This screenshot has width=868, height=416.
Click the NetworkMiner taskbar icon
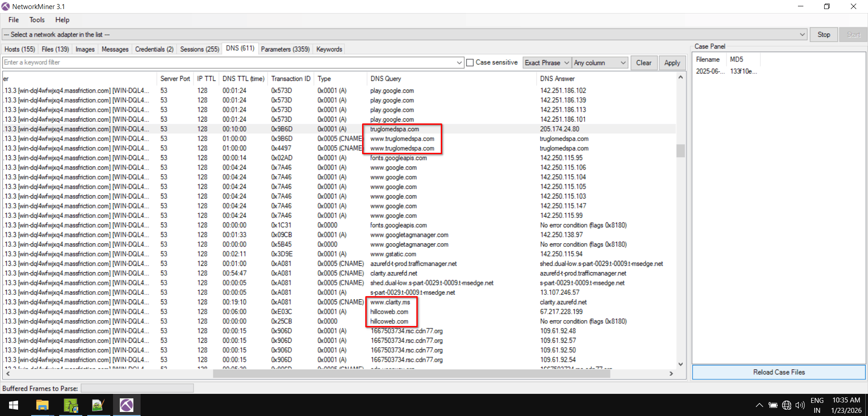(x=127, y=405)
